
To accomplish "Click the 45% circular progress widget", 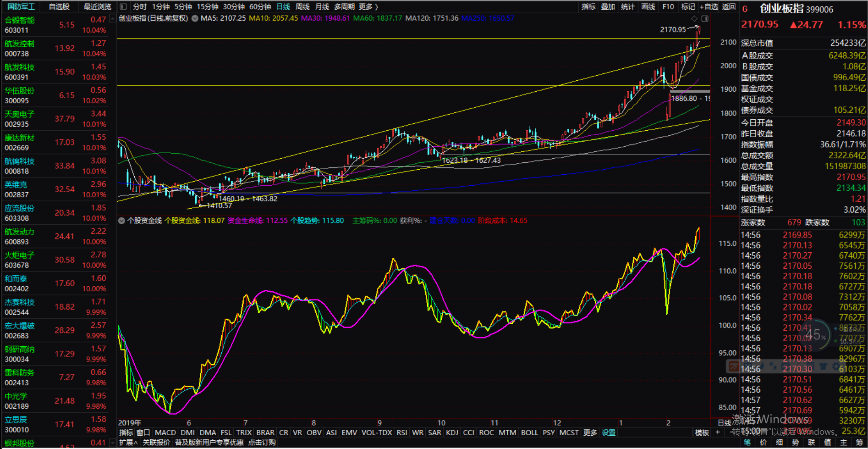I will (x=814, y=335).
